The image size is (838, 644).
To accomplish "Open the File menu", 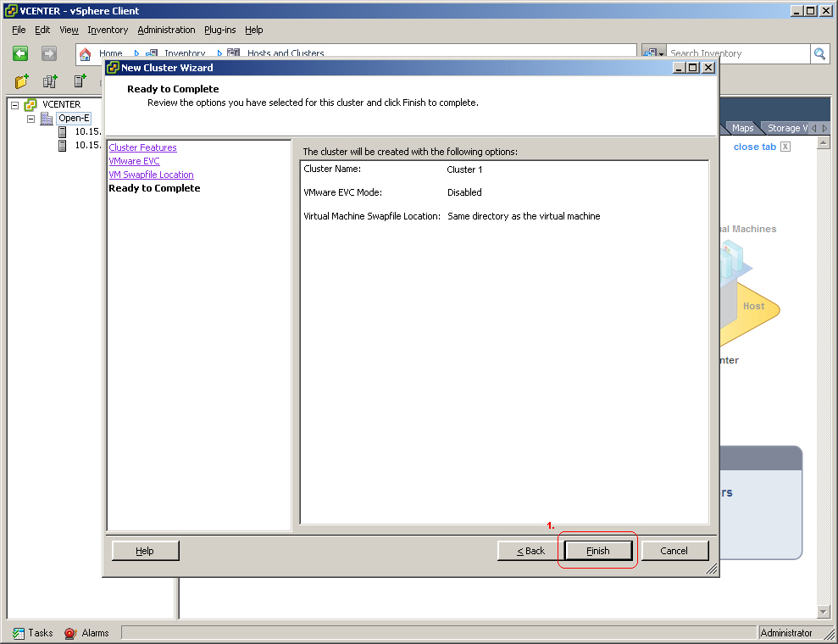I will (19, 30).
